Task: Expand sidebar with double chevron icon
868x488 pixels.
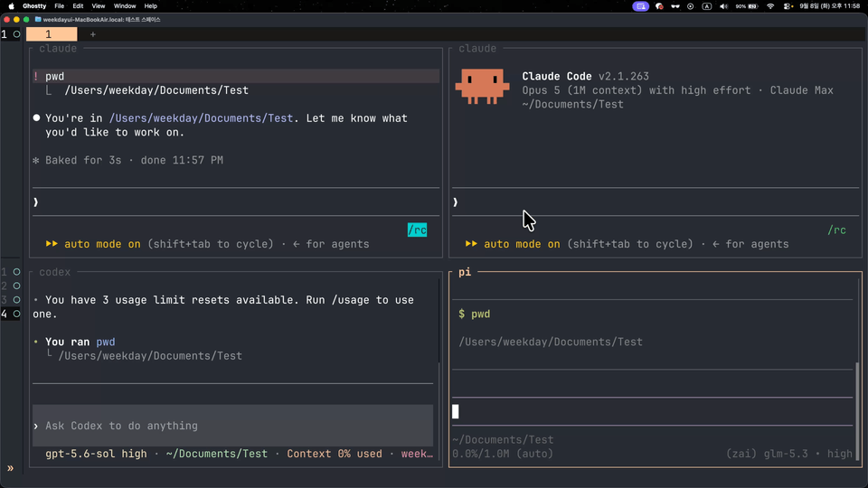Action: tap(10, 468)
